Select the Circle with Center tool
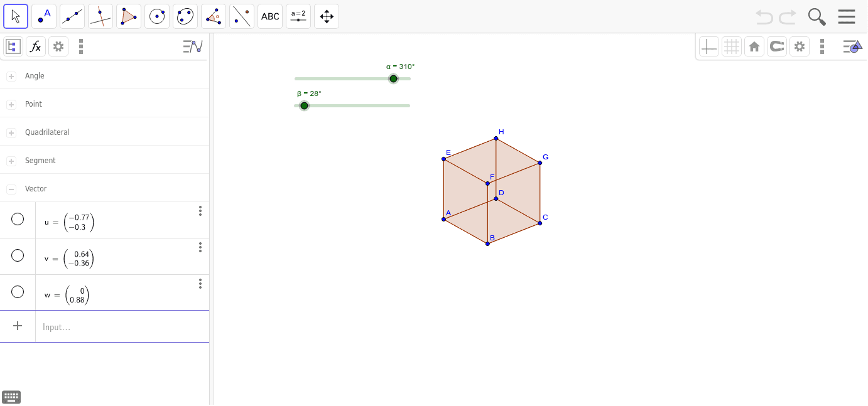The image size is (868, 406). pyautogui.click(x=156, y=16)
